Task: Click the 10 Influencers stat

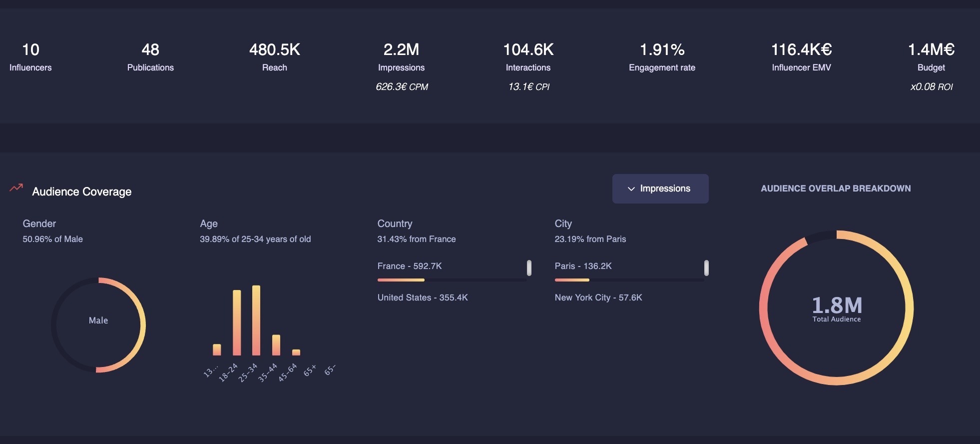Action: [x=30, y=57]
